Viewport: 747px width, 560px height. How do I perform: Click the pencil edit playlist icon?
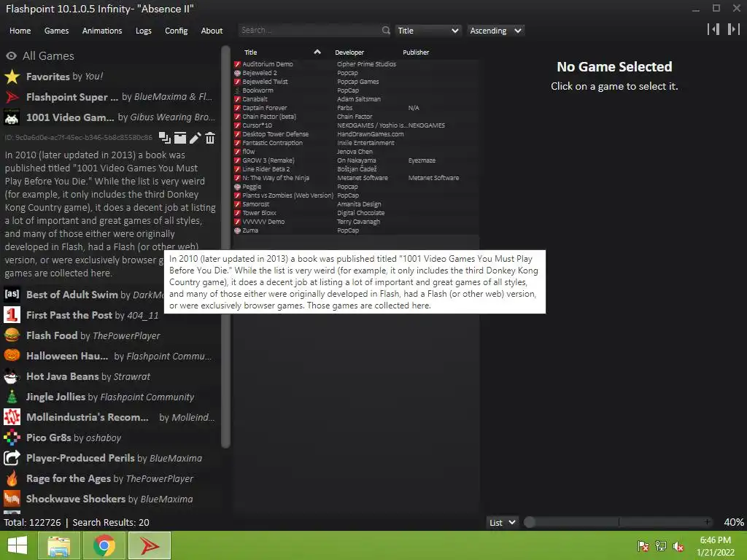[195, 138]
